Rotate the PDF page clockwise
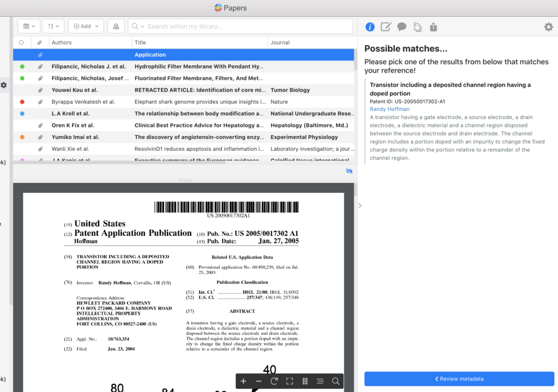This screenshot has width=558, height=392. [x=274, y=381]
